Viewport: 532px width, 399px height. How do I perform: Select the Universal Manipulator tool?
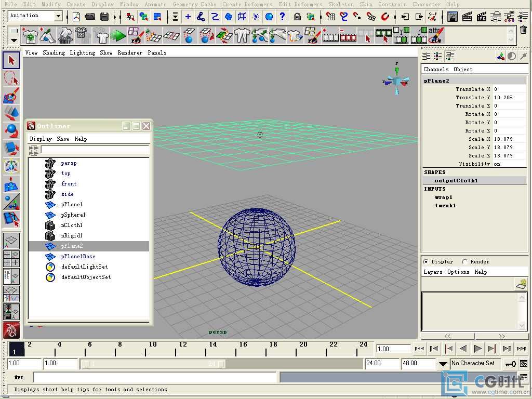[x=11, y=166]
